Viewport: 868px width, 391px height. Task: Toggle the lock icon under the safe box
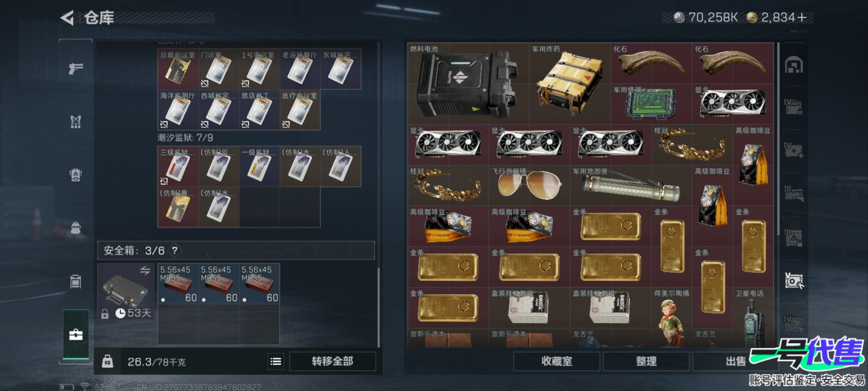coord(105,314)
